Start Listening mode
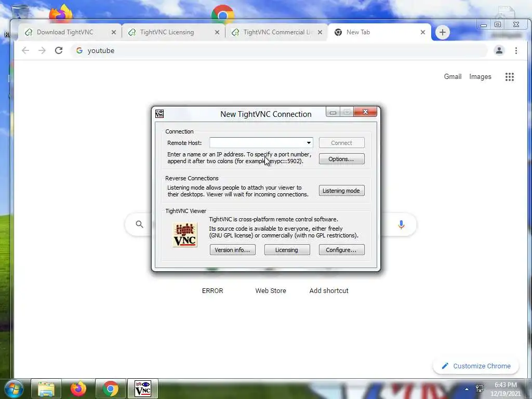The height and width of the screenshot is (399, 532). tap(341, 191)
